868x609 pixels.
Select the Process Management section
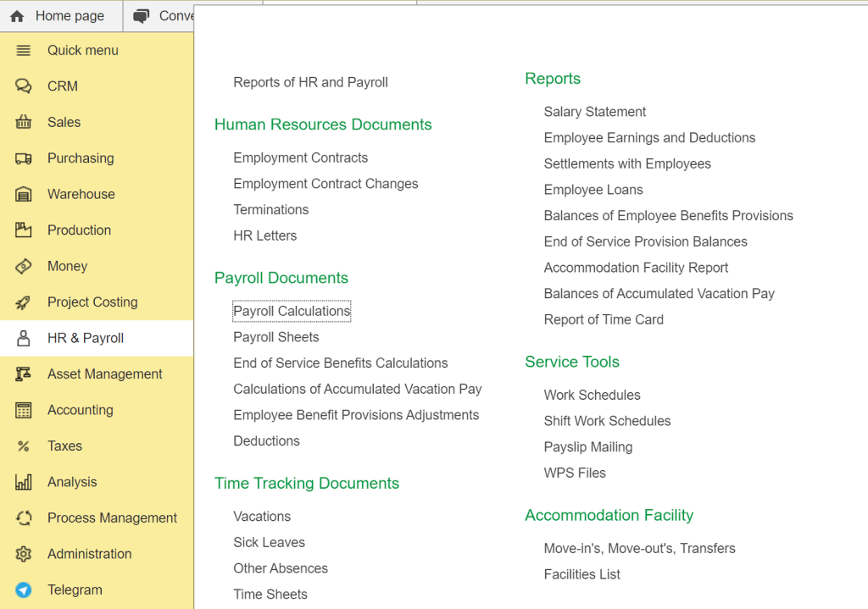97,518
